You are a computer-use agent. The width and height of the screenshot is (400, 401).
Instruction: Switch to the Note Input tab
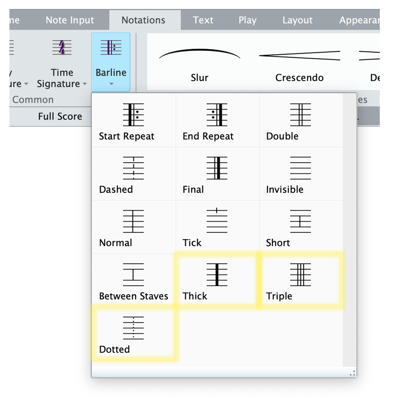[x=70, y=20]
